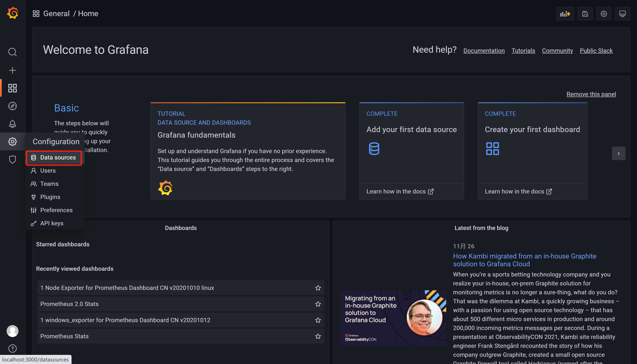Screen dimensions: 637x364
Task: Open the user profile avatar
Action: (13, 331)
